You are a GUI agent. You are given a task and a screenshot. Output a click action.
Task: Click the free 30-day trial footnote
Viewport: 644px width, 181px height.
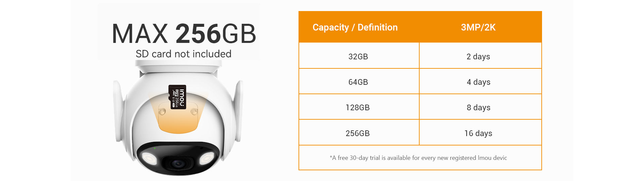click(x=418, y=158)
